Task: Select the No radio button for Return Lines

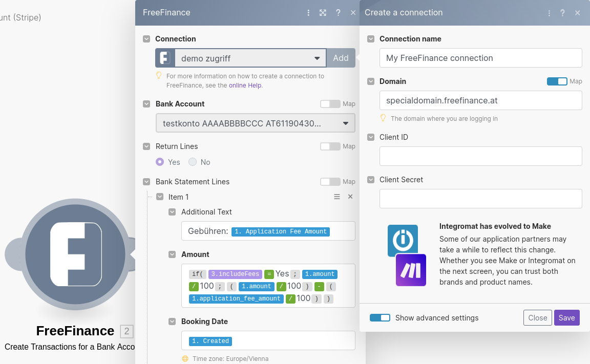Action: 193,162
